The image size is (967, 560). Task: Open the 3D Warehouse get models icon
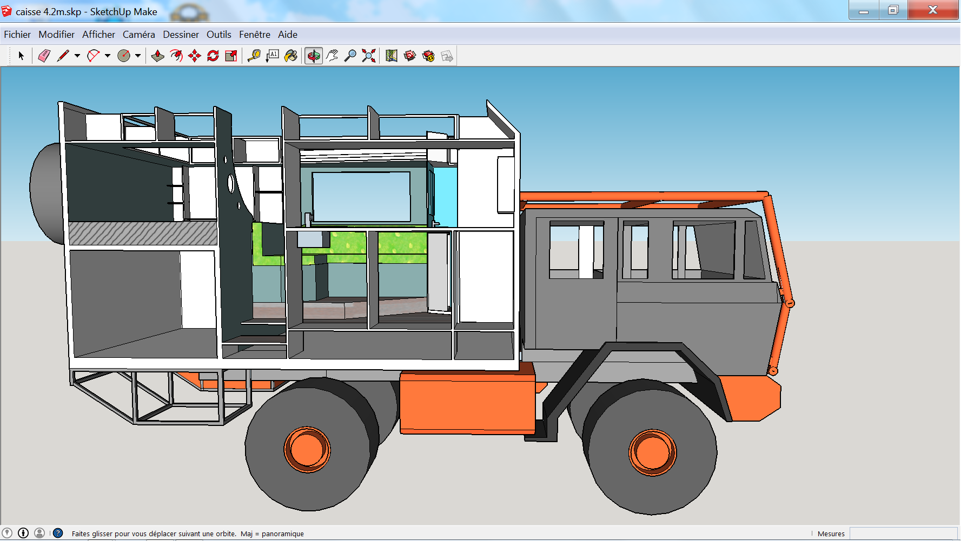(410, 56)
